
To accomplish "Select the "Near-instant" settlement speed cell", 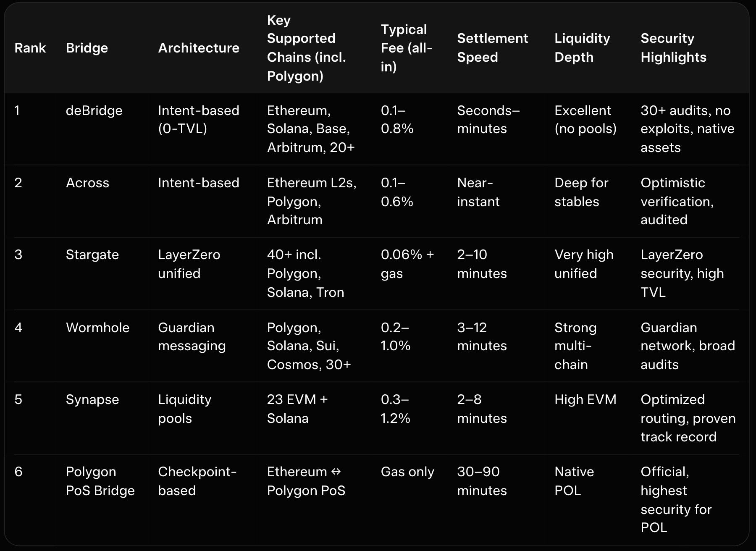I will click(478, 192).
